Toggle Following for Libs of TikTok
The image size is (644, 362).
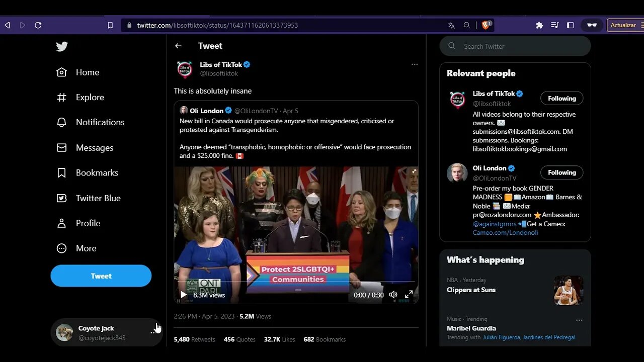562,98
